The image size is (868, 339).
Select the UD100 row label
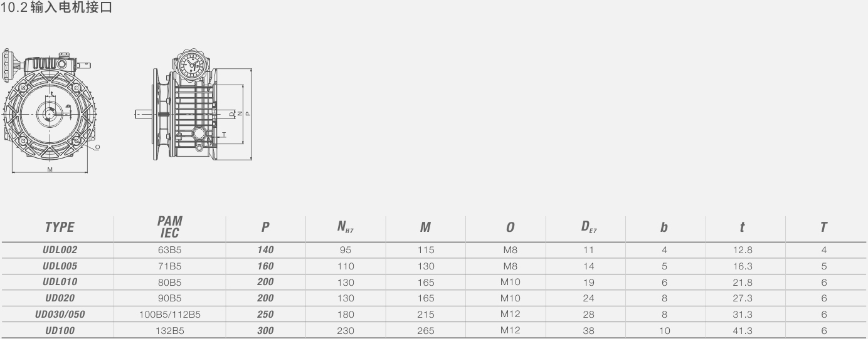60,330
